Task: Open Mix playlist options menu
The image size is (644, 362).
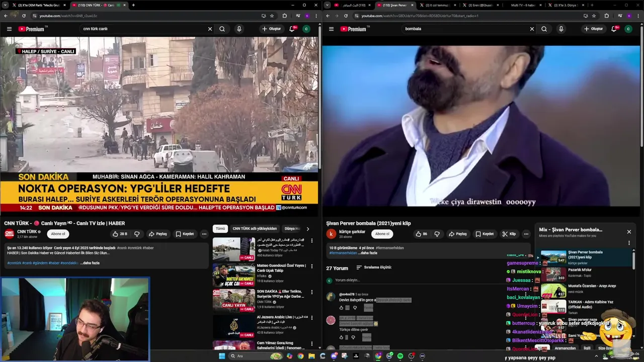Action: [x=629, y=243]
